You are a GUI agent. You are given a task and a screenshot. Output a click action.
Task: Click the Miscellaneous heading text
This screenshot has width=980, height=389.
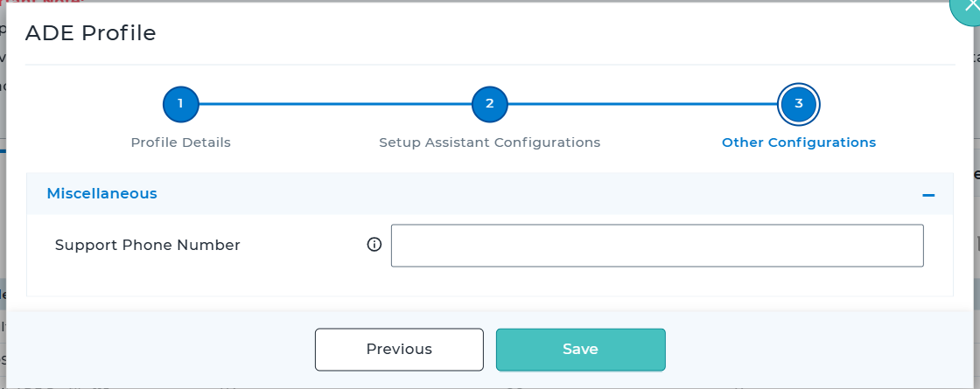pos(101,194)
